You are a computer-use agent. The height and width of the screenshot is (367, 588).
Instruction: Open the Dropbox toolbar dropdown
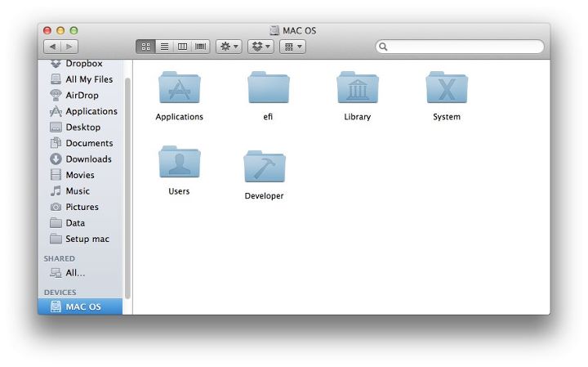point(261,47)
